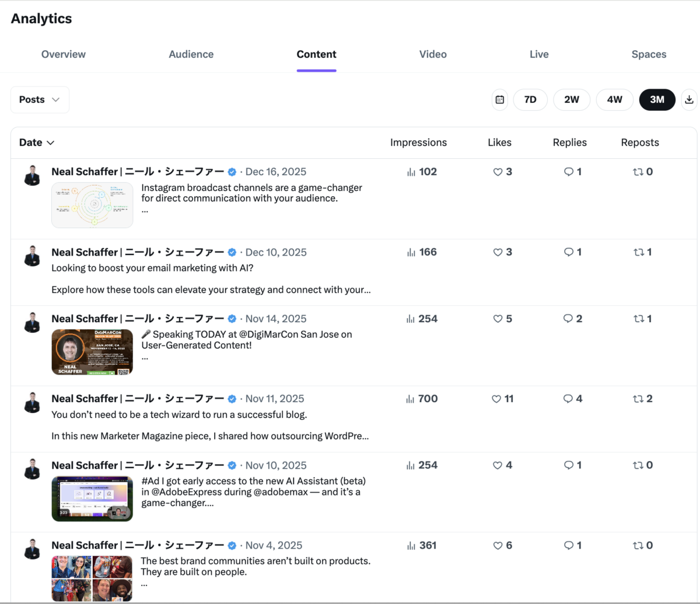The width and height of the screenshot is (700, 604).
Task: Open the Spaces section
Action: tap(649, 54)
